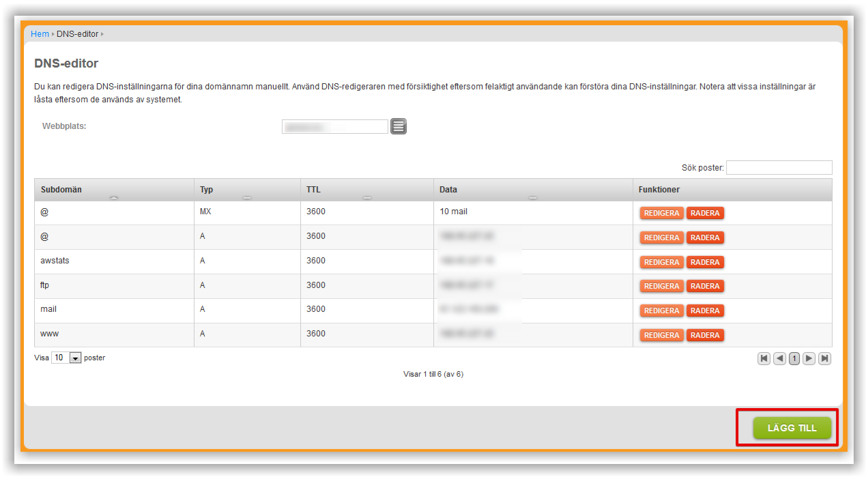
Task: Edit the ftp subdomain record
Action: click(x=661, y=285)
